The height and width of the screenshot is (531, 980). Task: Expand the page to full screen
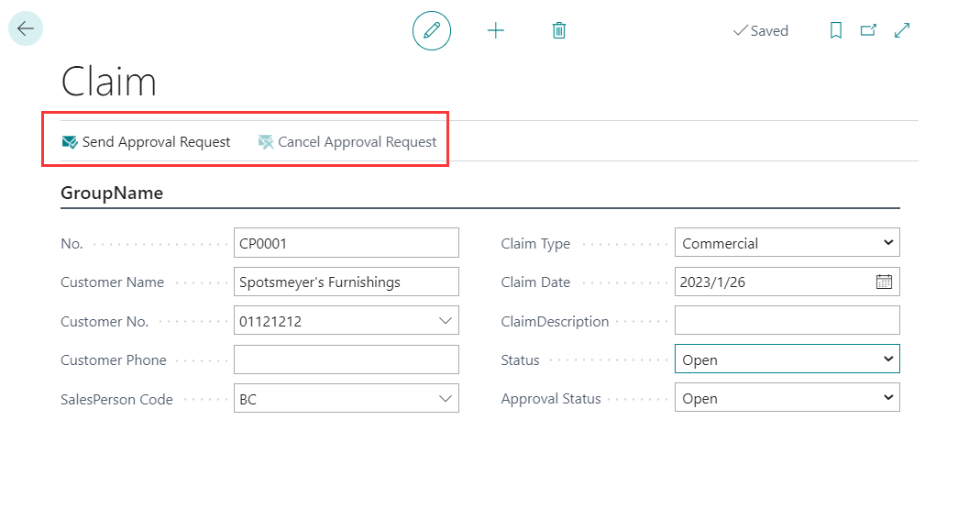pos(901,30)
